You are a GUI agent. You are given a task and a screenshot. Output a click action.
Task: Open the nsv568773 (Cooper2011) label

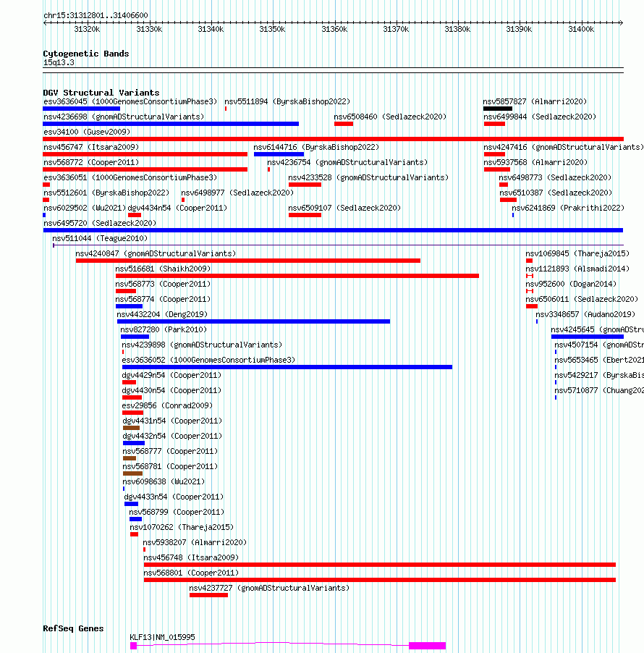click(163, 284)
